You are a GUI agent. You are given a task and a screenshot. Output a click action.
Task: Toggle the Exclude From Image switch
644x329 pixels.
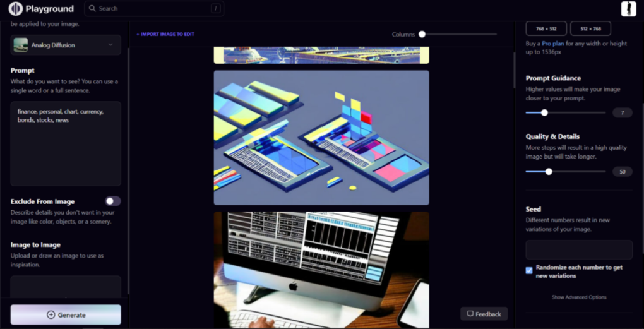[112, 201]
